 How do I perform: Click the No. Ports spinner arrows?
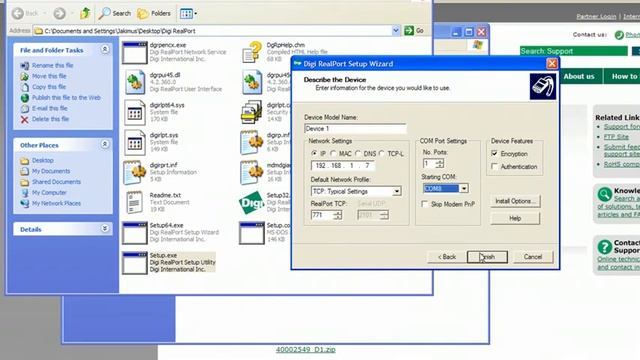pyautogui.click(x=440, y=164)
